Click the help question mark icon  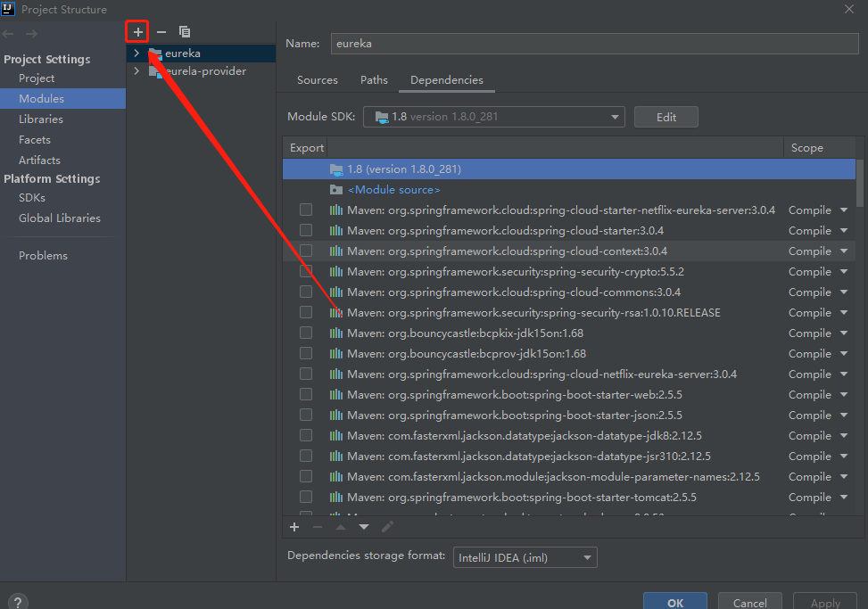18,602
